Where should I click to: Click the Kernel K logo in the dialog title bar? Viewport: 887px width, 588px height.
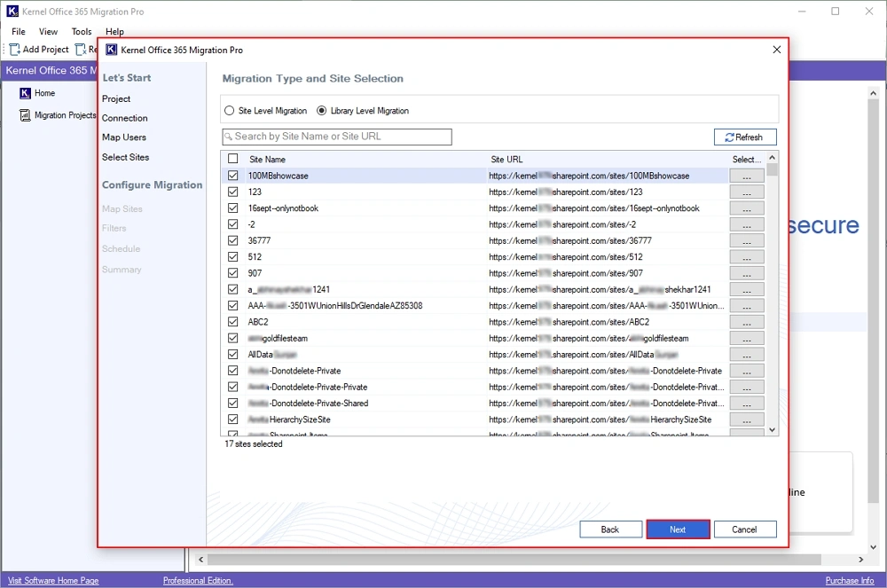(111, 49)
